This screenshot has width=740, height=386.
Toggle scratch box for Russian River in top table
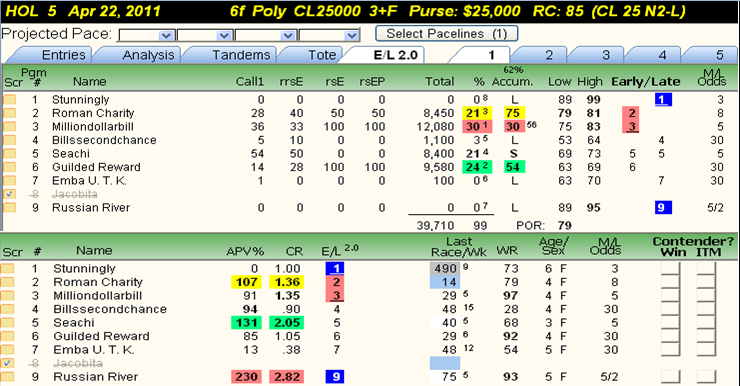[x=9, y=208]
